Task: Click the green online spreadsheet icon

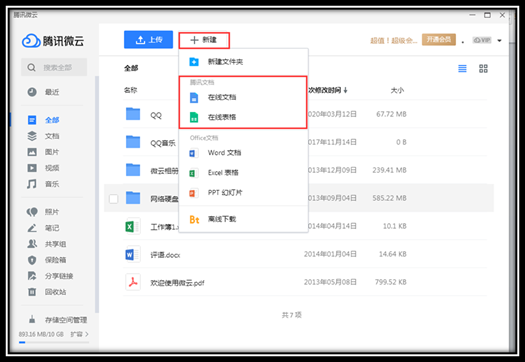Action: point(194,117)
